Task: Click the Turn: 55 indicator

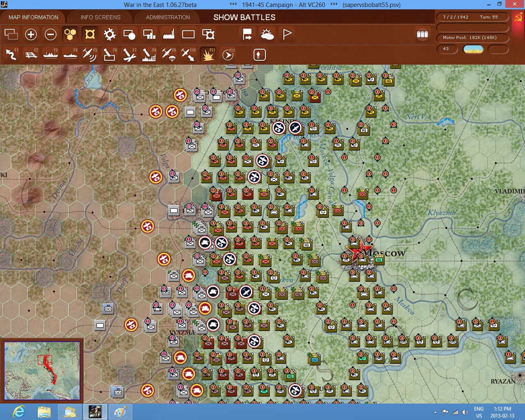Action: click(488, 17)
